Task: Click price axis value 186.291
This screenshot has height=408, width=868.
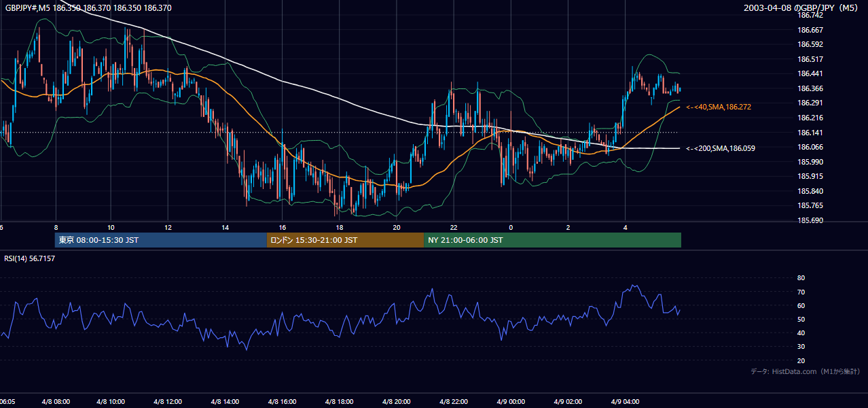Action: [810, 103]
